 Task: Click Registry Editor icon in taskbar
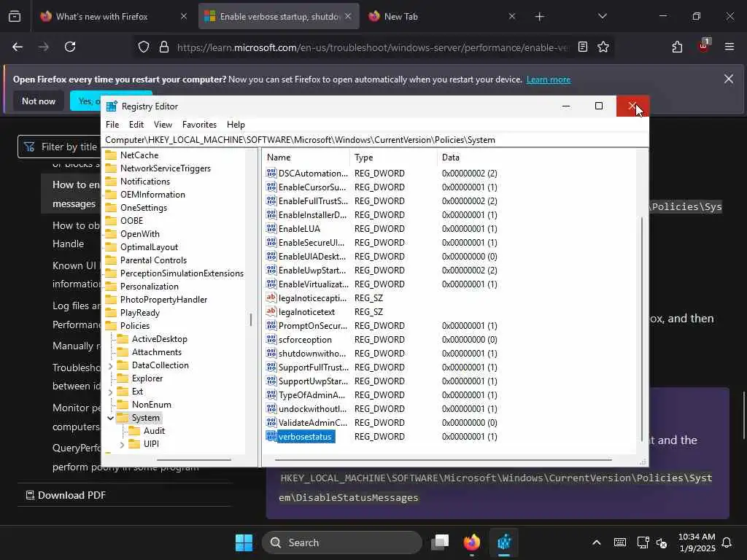[504, 542]
